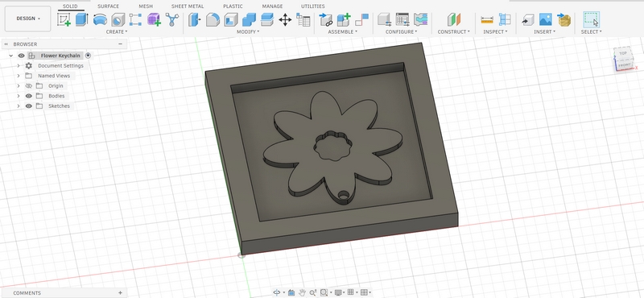
Task: Open the CREATE dropdown menu
Action: [x=117, y=31]
